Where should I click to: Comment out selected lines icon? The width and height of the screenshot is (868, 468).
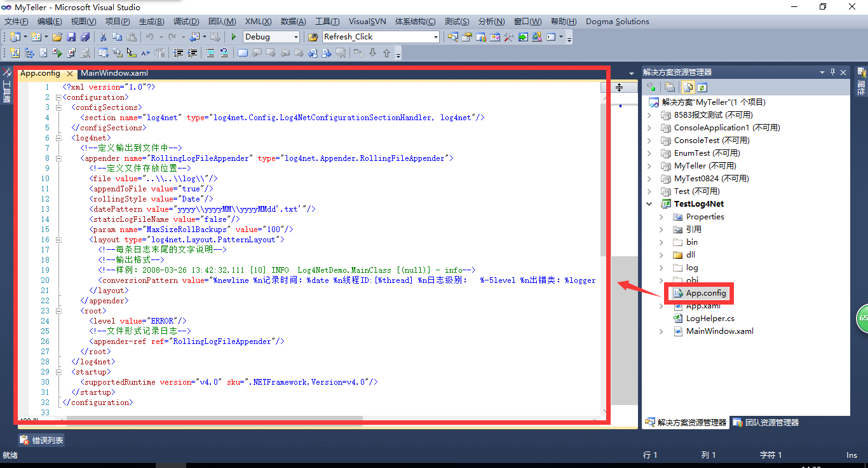click(x=210, y=53)
